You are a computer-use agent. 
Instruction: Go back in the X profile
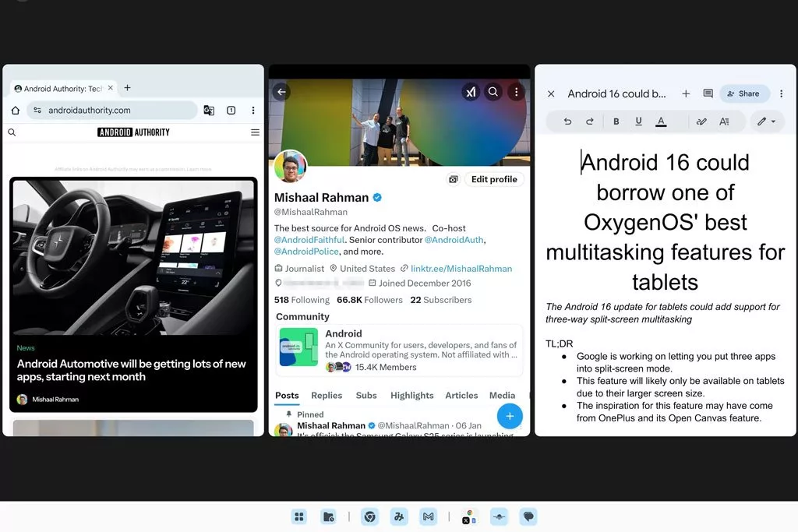coord(281,92)
